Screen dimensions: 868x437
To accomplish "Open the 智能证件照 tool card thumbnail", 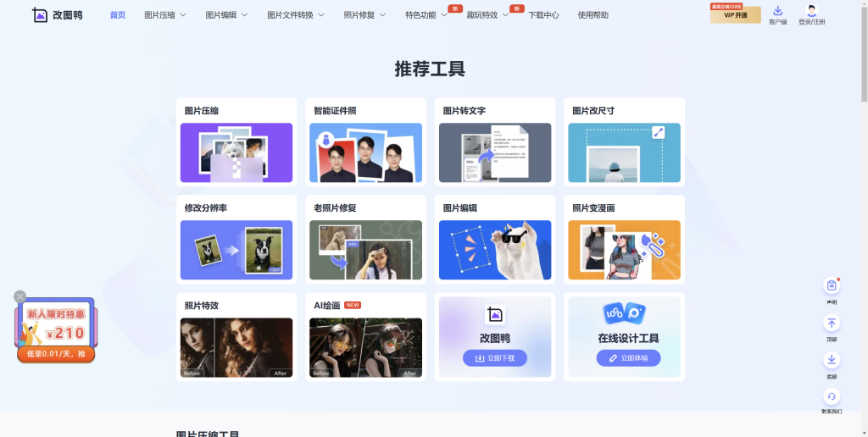I will pos(365,152).
